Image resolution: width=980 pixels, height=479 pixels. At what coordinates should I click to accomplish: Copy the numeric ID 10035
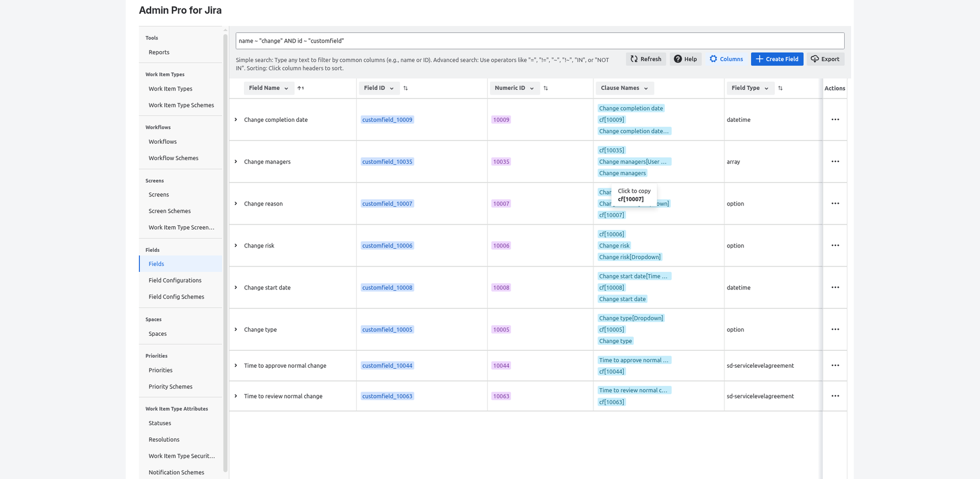(x=501, y=162)
